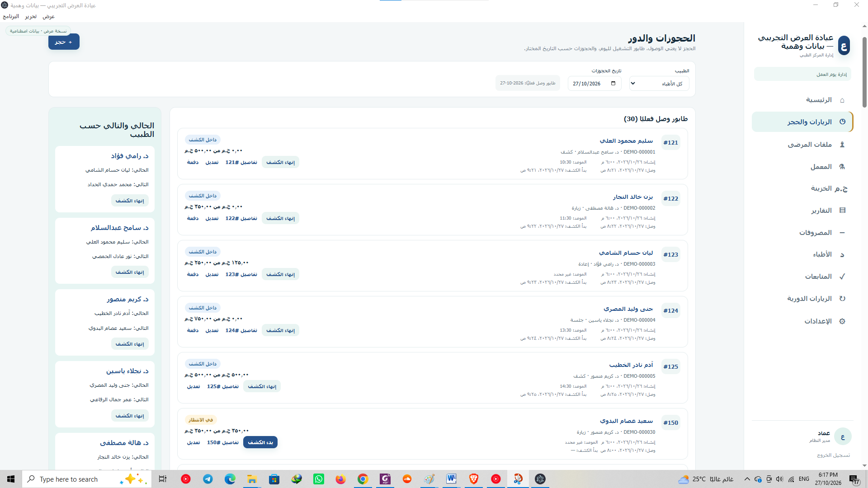Image resolution: width=868 pixels, height=488 pixels.
Task: Open WhatsApp from the taskbar
Action: pos(319,479)
